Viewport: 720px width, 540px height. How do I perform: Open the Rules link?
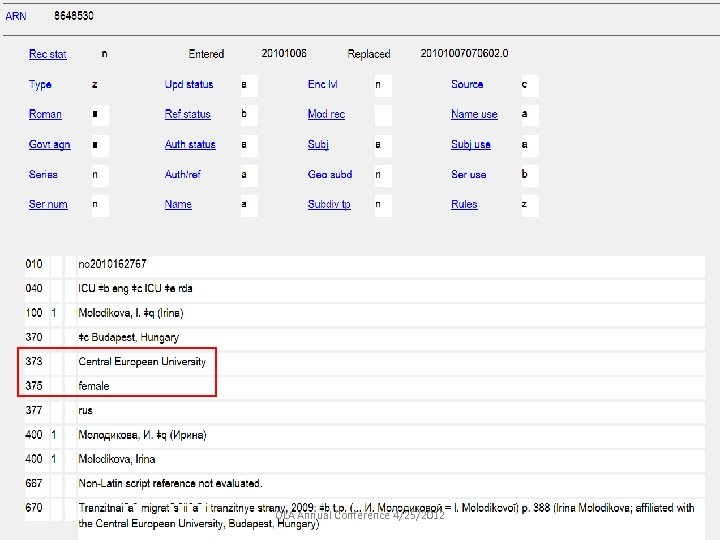tap(464, 205)
